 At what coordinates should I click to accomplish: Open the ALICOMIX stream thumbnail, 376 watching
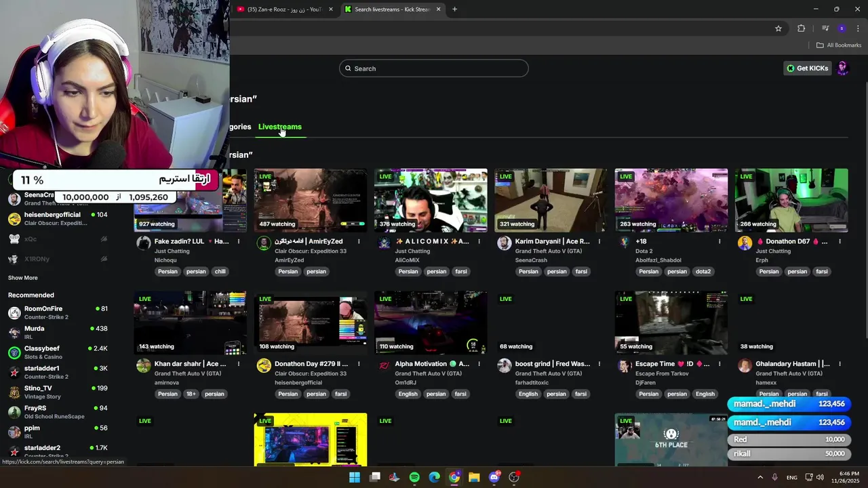click(431, 200)
